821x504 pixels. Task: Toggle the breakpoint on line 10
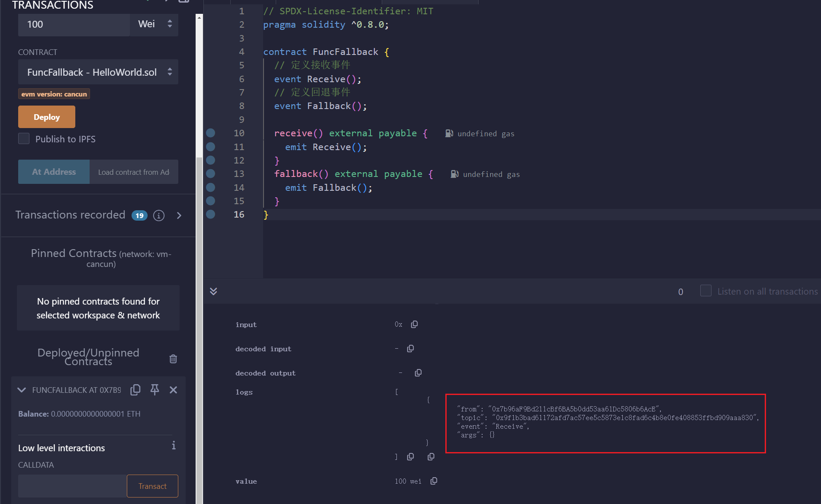211,133
